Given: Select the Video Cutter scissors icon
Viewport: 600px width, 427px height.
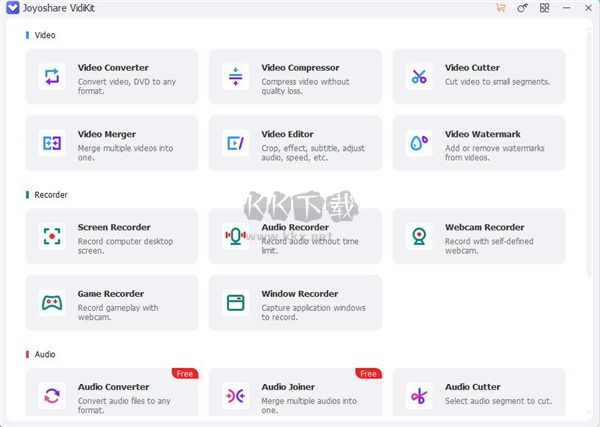Looking at the screenshot, I should pyautogui.click(x=419, y=77).
